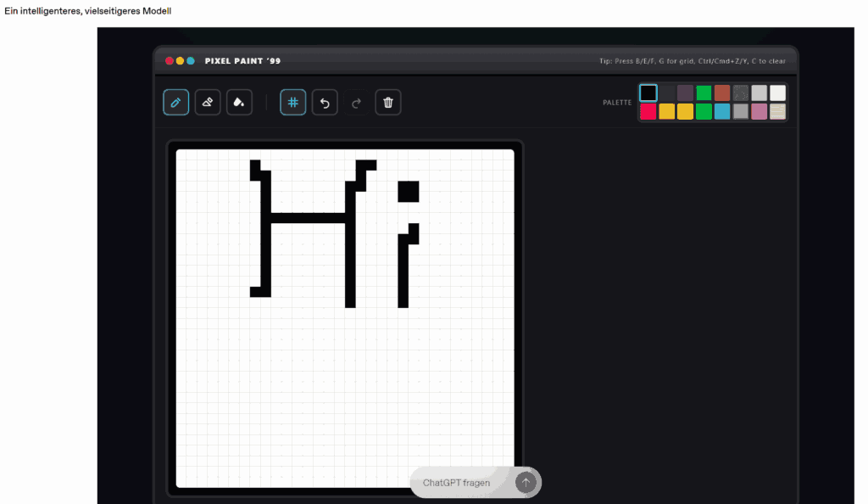Undo the last drawing action
This screenshot has width=868, height=504.
325,102
